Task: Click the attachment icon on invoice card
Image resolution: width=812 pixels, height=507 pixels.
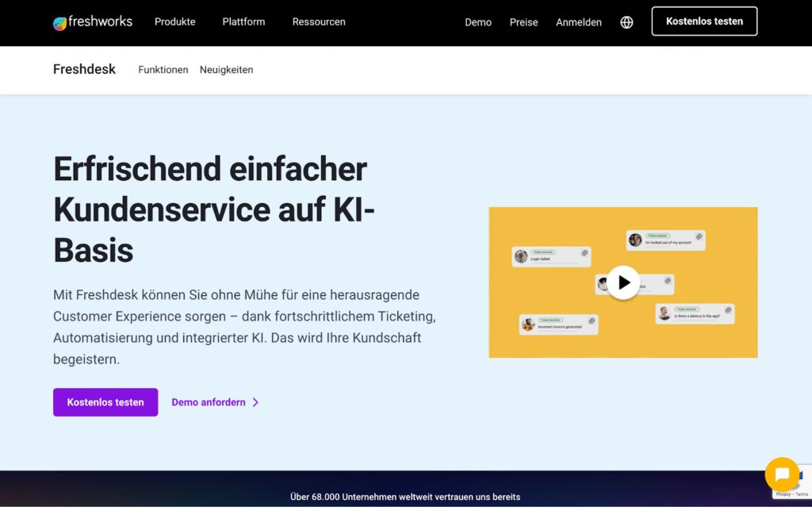Action: [592, 321]
